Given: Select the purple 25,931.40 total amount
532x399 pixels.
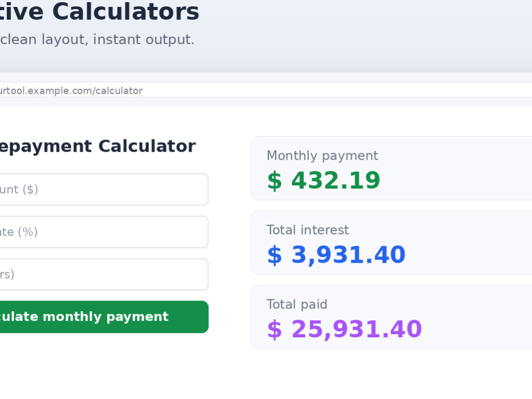Looking at the screenshot, I should click(356, 329).
